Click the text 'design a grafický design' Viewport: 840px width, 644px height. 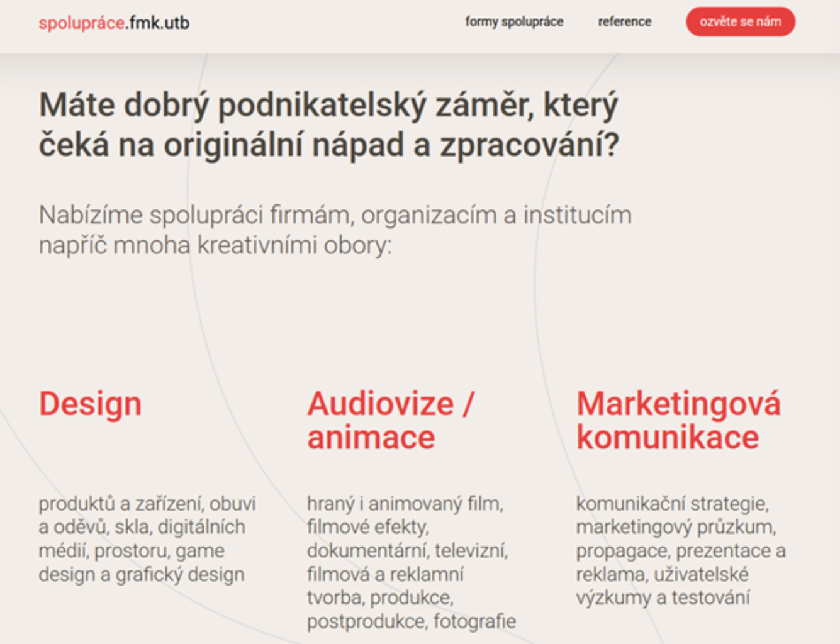click(x=141, y=575)
